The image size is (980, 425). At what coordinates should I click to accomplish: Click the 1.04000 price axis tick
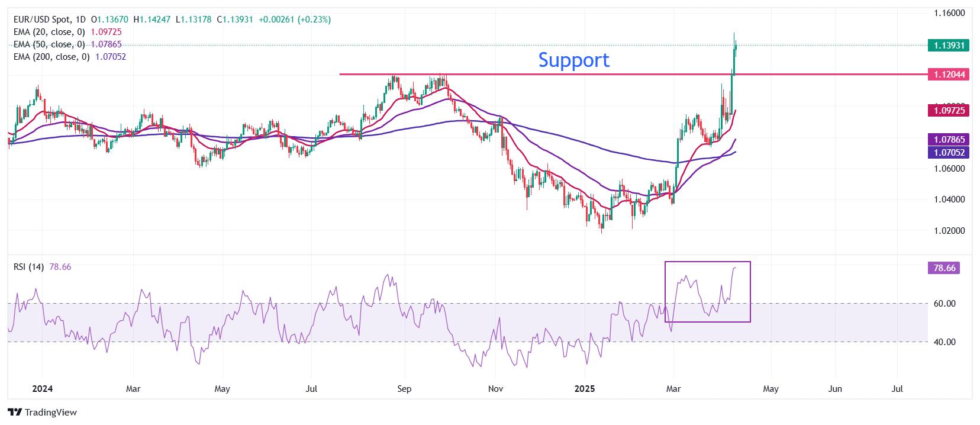[949, 199]
